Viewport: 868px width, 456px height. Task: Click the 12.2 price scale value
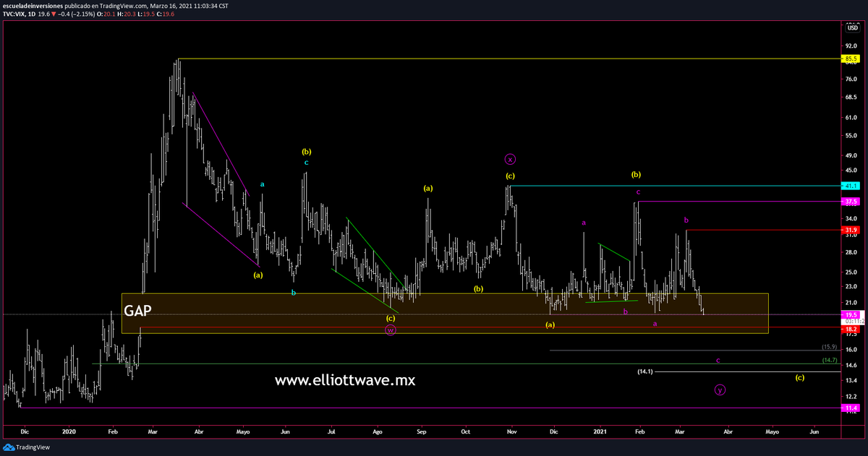[x=851, y=397]
